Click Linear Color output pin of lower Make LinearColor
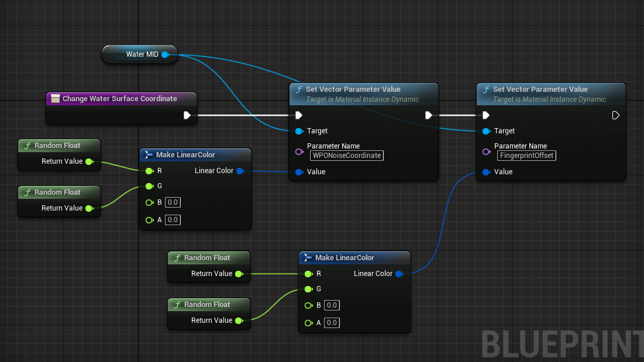The width and height of the screenshot is (644, 362). [400, 274]
